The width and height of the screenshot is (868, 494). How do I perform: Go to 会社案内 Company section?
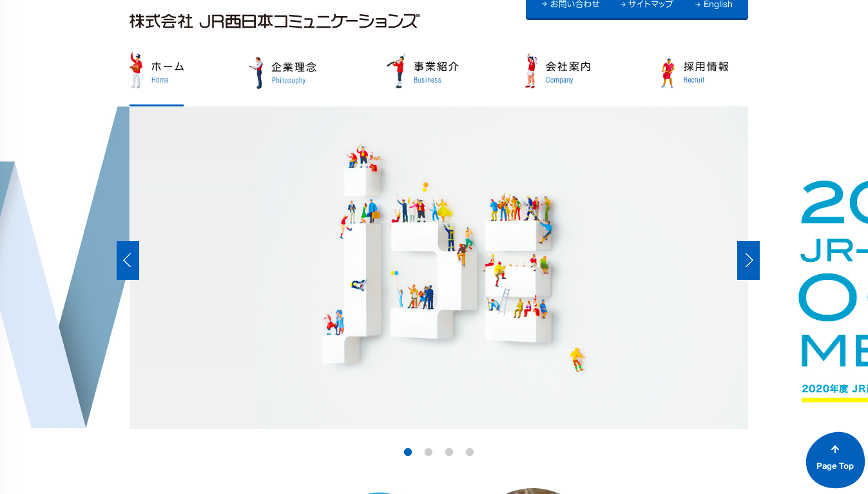click(568, 72)
